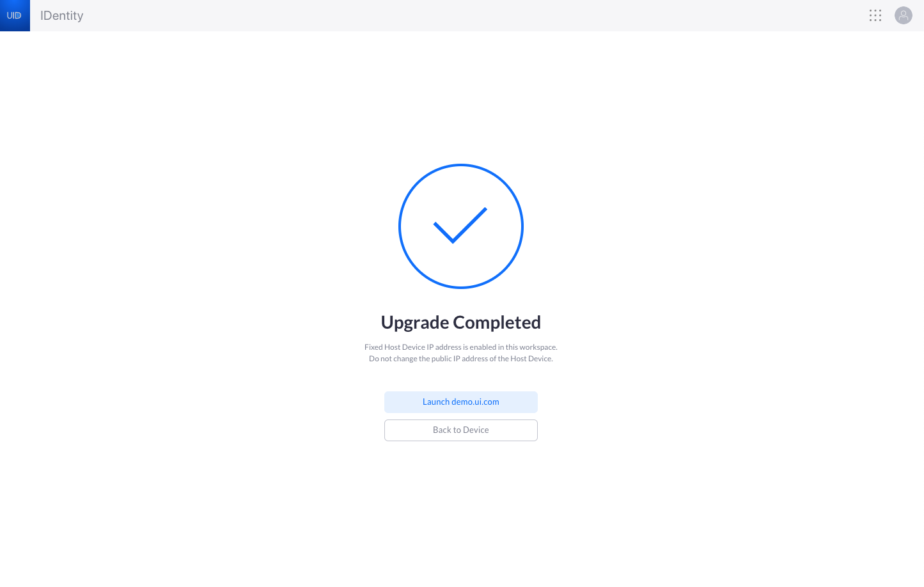Screen dimensions: 924x587
Task: Launch demo.ui.com workspace
Action: 461,402
